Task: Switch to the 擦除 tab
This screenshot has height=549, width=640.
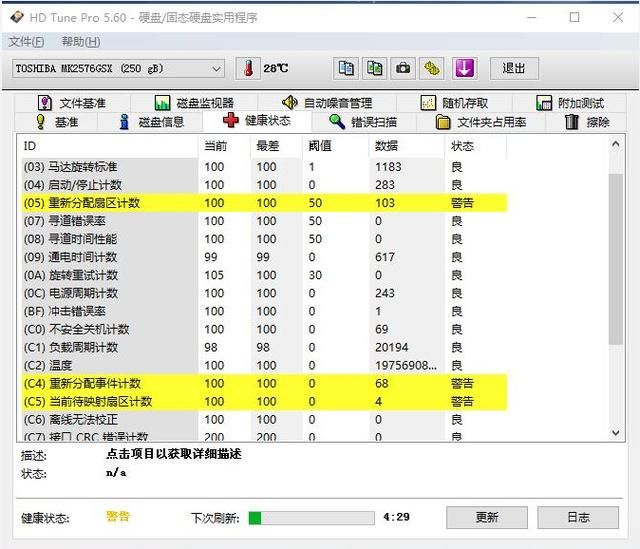Action: [x=587, y=122]
